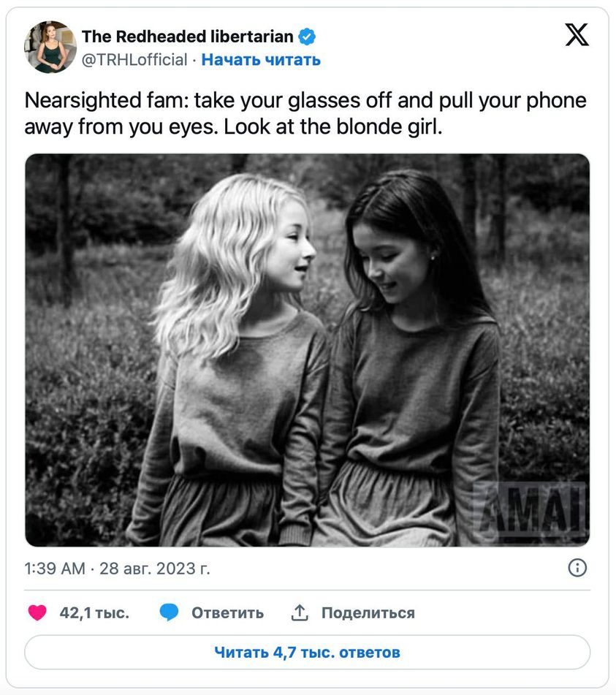The image size is (616, 695).
Task: Click the "Nearsighted fam" tweet text
Action: tap(305, 113)
